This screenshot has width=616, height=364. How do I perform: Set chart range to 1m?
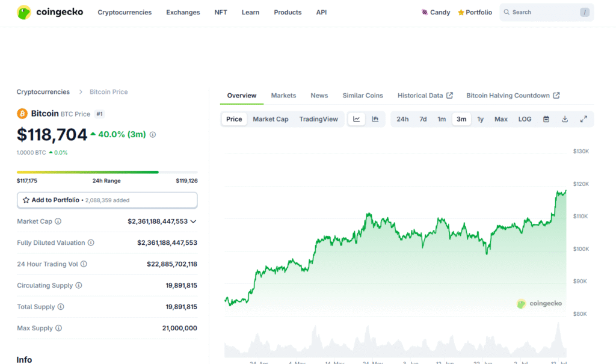pyautogui.click(x=442, y=119)
